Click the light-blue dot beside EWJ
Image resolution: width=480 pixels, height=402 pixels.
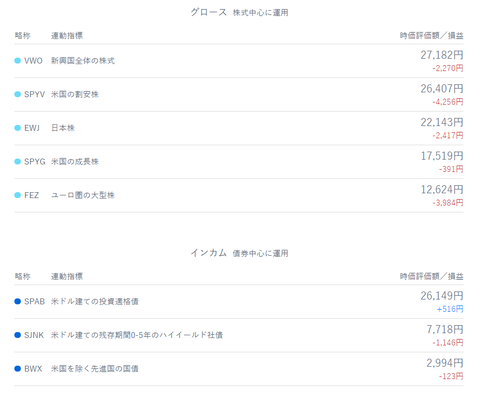coord(18,128)
